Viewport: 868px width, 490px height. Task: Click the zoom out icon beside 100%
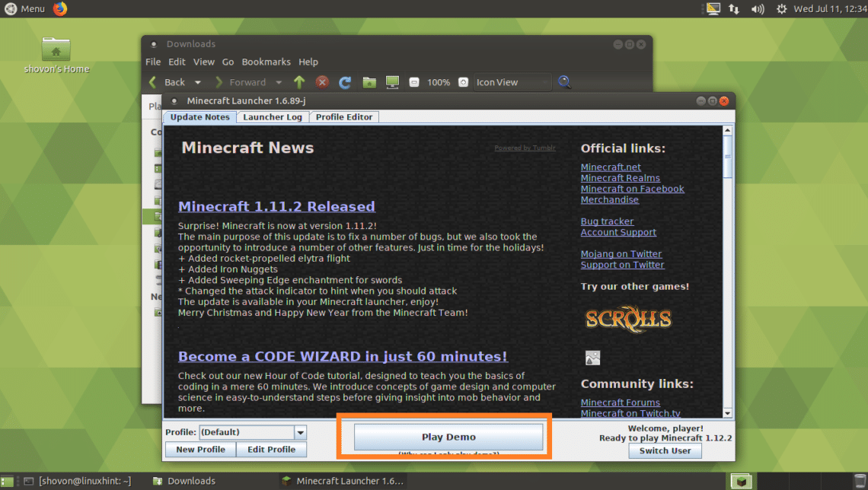click(413, 82)
